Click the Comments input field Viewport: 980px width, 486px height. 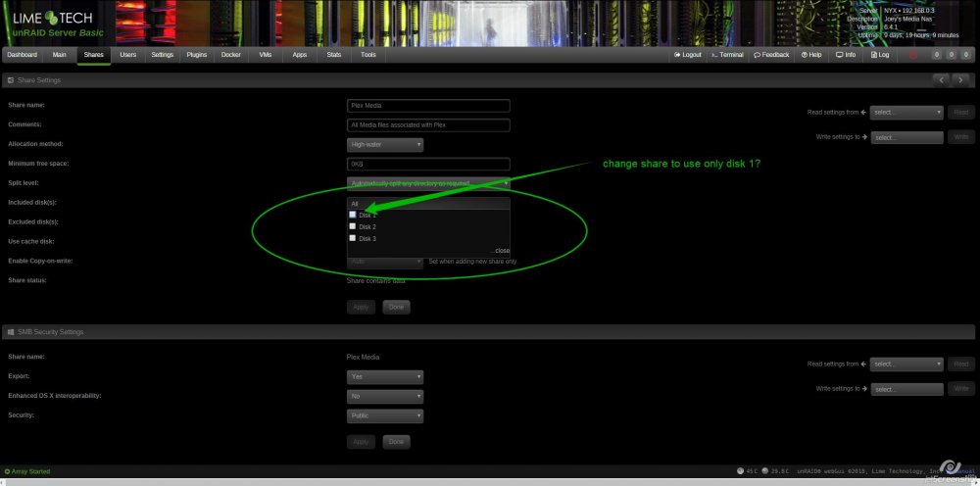click(428, 125)
